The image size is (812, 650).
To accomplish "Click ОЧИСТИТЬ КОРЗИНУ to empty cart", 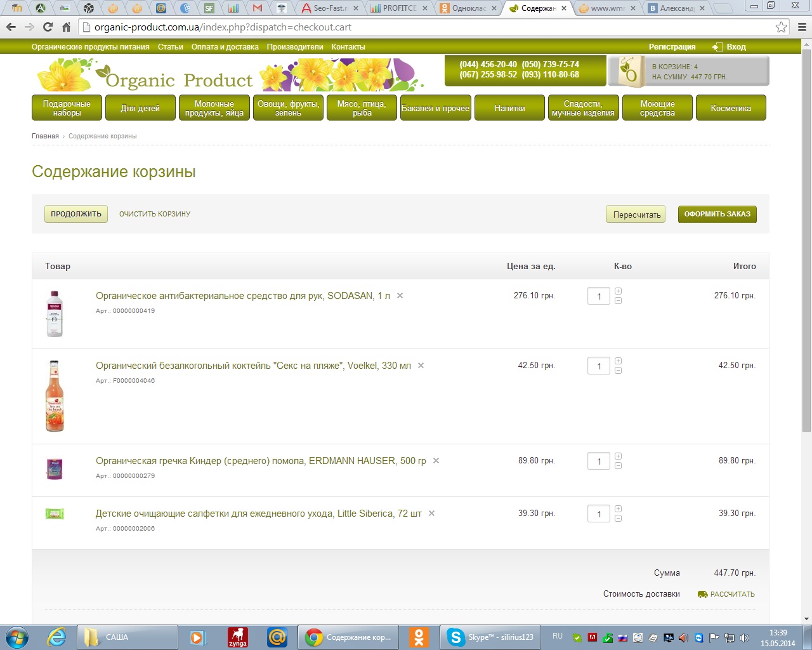I will coord(155,214).
